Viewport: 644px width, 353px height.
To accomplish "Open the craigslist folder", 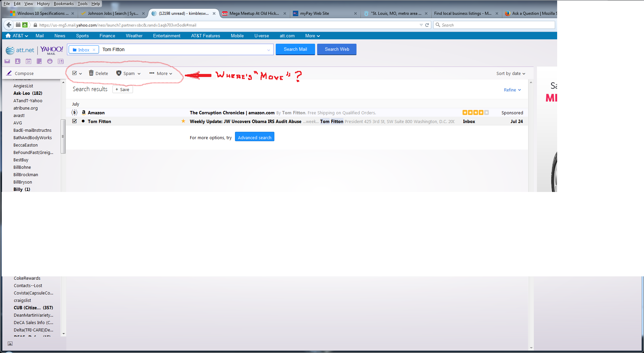I will (22, 300).
